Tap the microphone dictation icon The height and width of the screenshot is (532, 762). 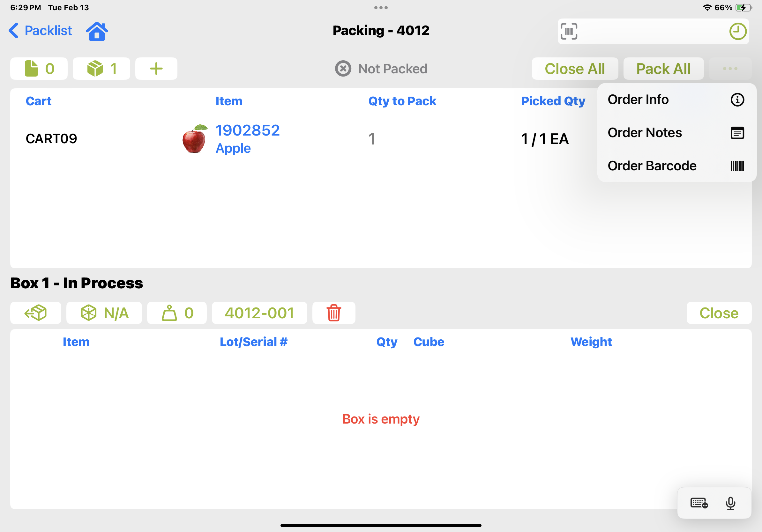click(730, 503)
